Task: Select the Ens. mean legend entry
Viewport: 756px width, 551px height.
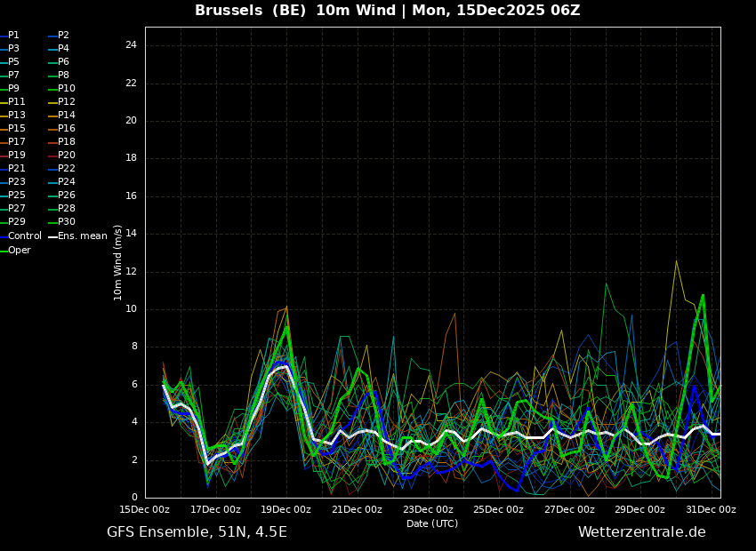Action: [82, 236]
